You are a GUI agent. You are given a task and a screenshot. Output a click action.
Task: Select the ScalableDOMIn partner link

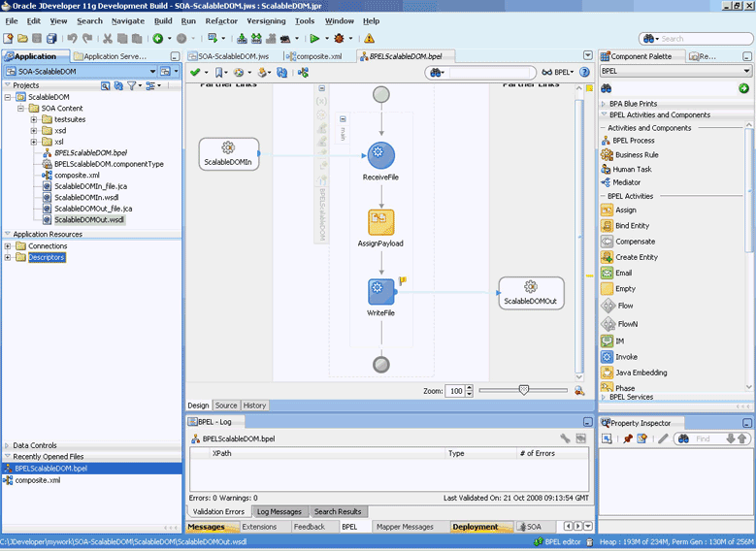(x=229, y=153)
